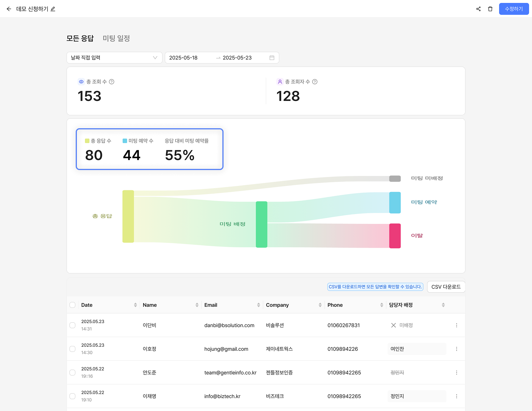The image size is (532, 411).
Task: Open assignee dropdown showing 여인찬
Action: click(x=417, y=349)
